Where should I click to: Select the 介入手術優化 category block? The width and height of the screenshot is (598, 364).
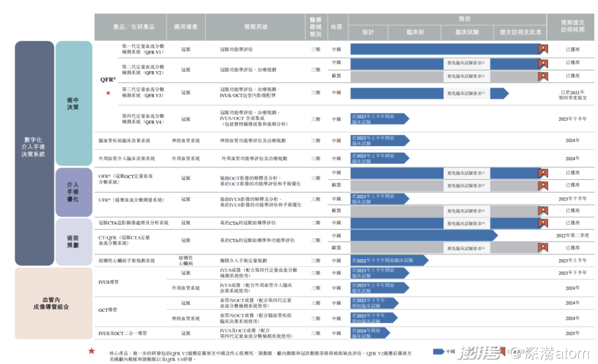point(73,192)
